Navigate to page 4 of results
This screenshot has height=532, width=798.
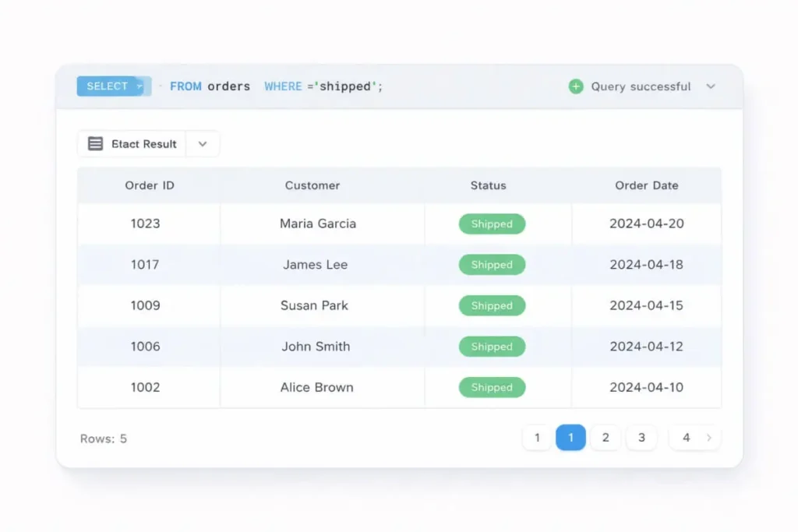686,438
